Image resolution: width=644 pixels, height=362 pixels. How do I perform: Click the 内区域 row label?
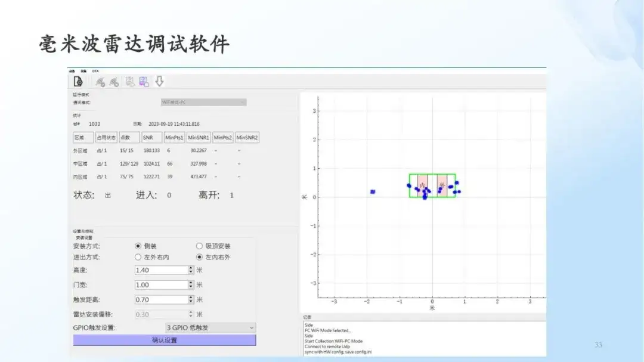coord(80,177)
